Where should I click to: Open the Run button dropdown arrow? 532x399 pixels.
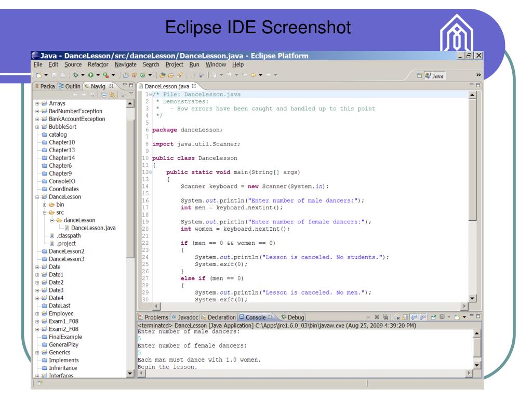[98, 75]
